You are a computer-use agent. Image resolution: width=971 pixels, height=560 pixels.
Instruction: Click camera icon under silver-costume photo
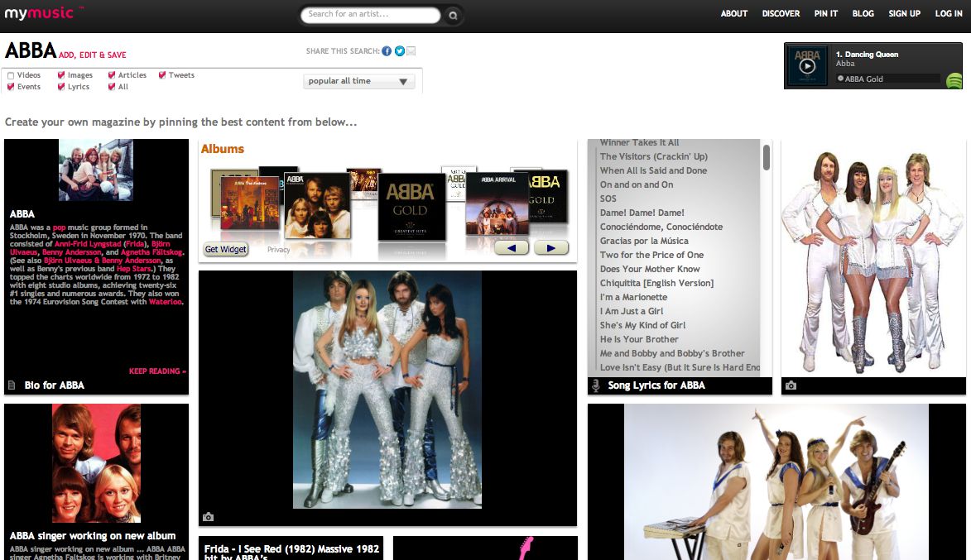(x=208, y=517)
